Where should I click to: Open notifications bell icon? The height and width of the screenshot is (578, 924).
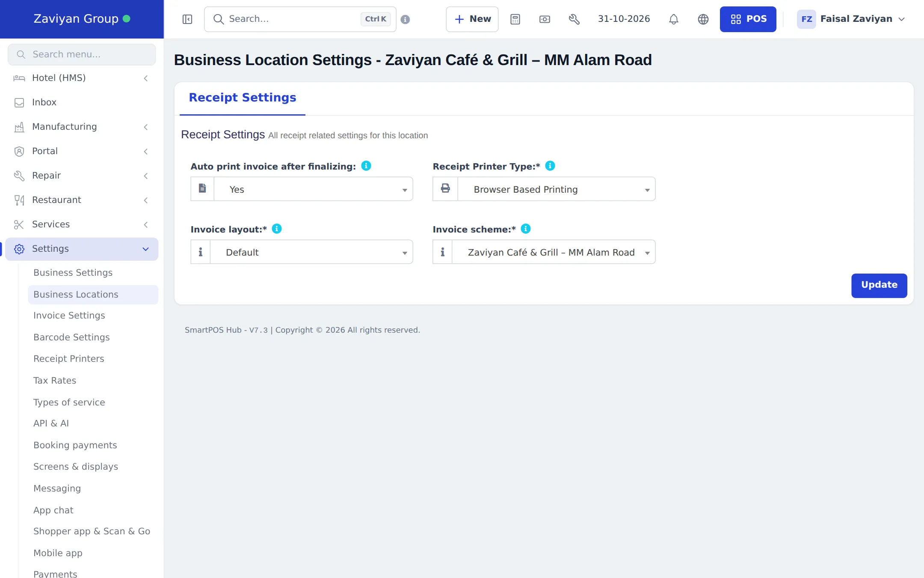pyautogui.click(x=673, y=19)
